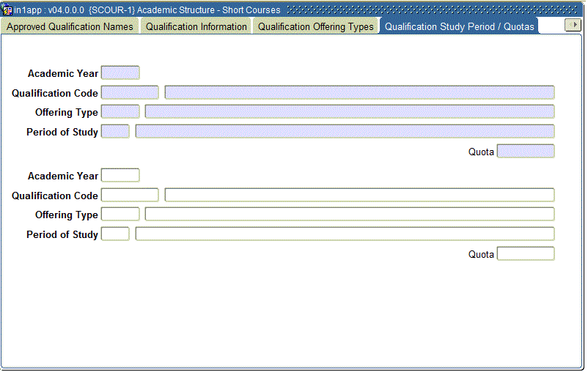
Task: Select Qualification Study Period / Quotas tab
Action: pos(460,26)
